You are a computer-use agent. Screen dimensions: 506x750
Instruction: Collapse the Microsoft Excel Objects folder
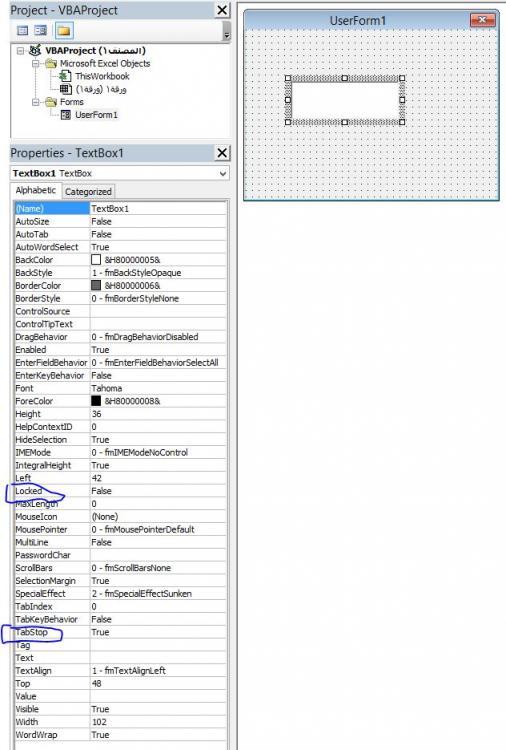35,64
